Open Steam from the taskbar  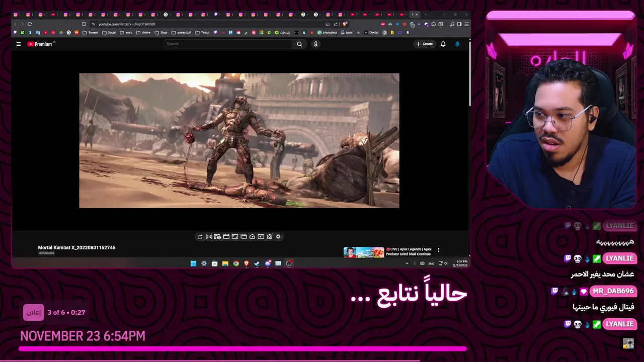pyautogui.click(x=257, y=263)
